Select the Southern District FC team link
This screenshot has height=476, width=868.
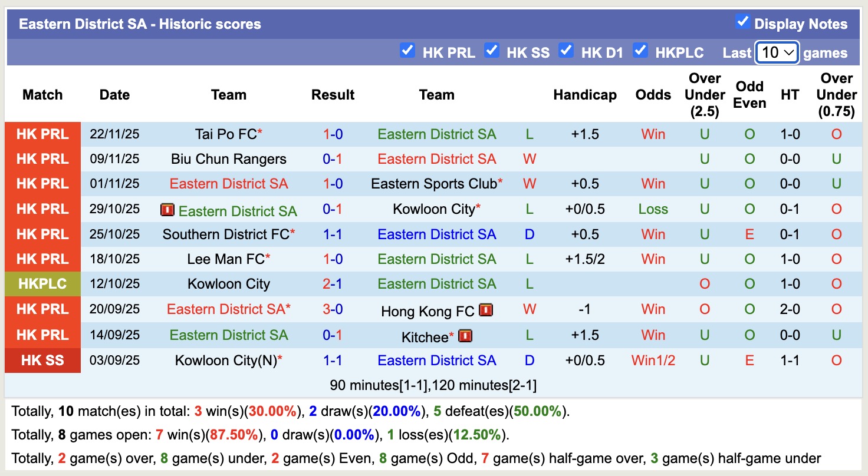226,234
